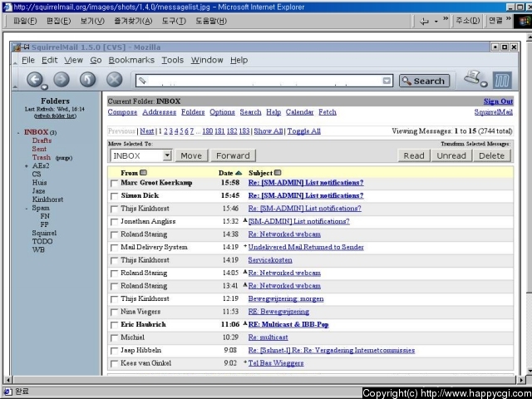Tick Nina Viegers message checkbox
532x399 pixels.
click(115, 313)
